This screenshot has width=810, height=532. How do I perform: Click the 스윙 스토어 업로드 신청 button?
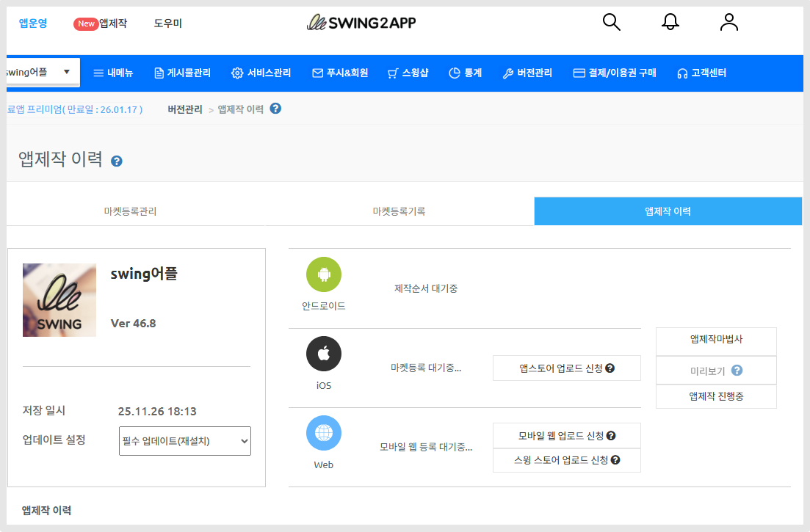(566, 460)
